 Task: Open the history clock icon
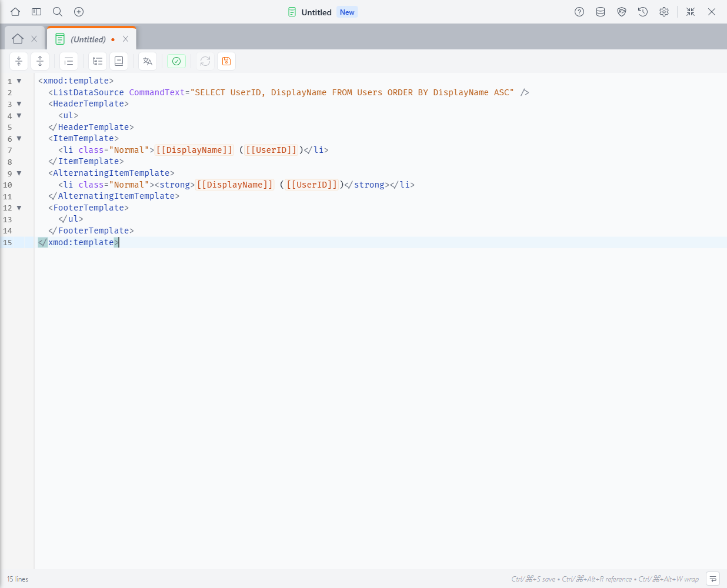(x=643, y=12)
